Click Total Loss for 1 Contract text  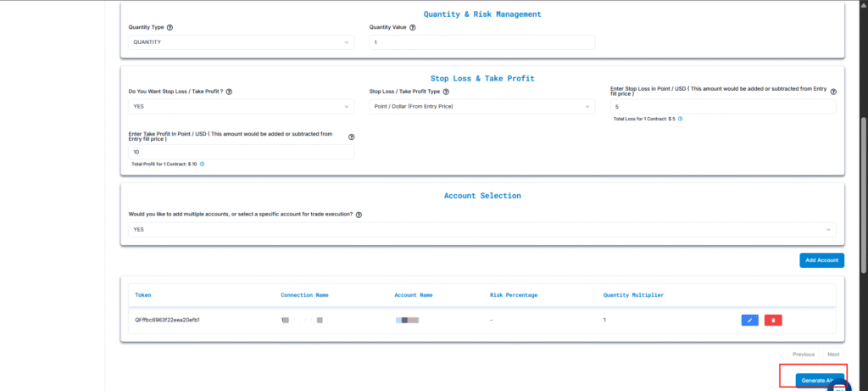pyautogui.click(x=644, y=119)
